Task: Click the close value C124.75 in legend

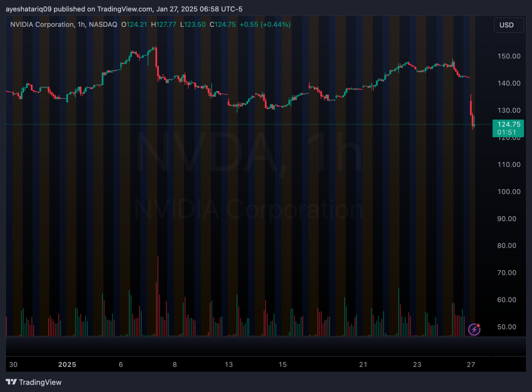Action: tap(223, 25)
